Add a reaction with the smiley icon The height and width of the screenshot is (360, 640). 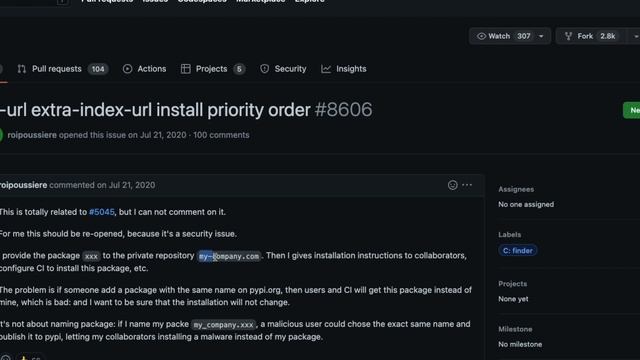click(453, 185)
